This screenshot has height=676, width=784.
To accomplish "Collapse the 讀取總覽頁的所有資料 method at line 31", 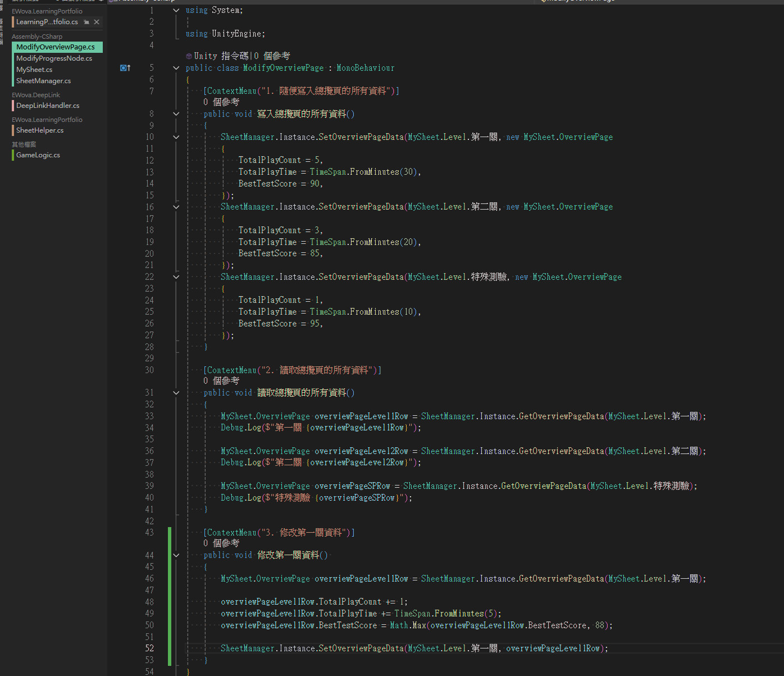I will click(176, 393).
